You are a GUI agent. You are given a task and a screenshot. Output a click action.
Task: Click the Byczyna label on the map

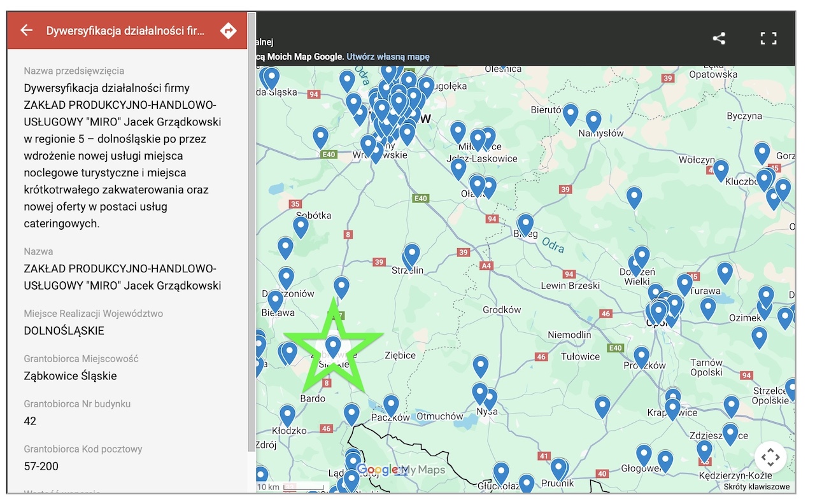tap(744, 116)
